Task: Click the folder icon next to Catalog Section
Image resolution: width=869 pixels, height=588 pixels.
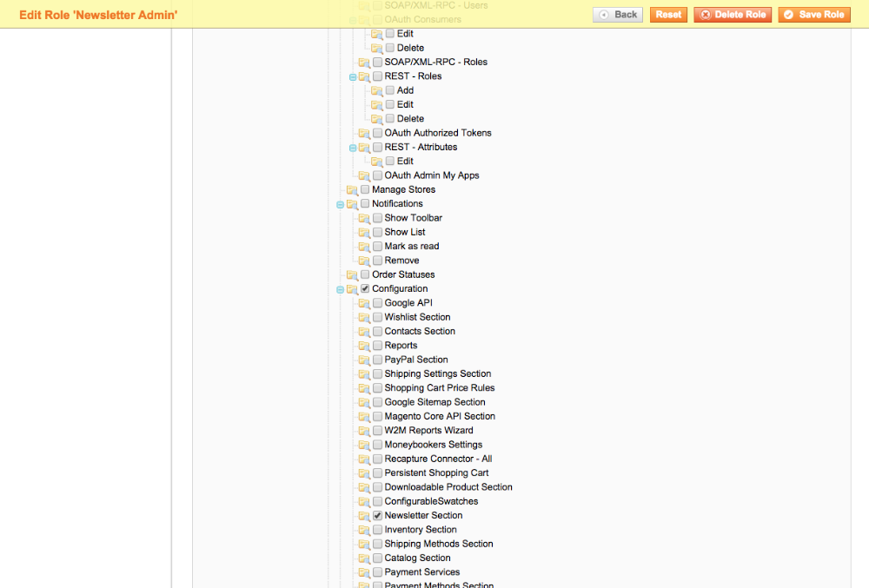Action: click(364, 558)
